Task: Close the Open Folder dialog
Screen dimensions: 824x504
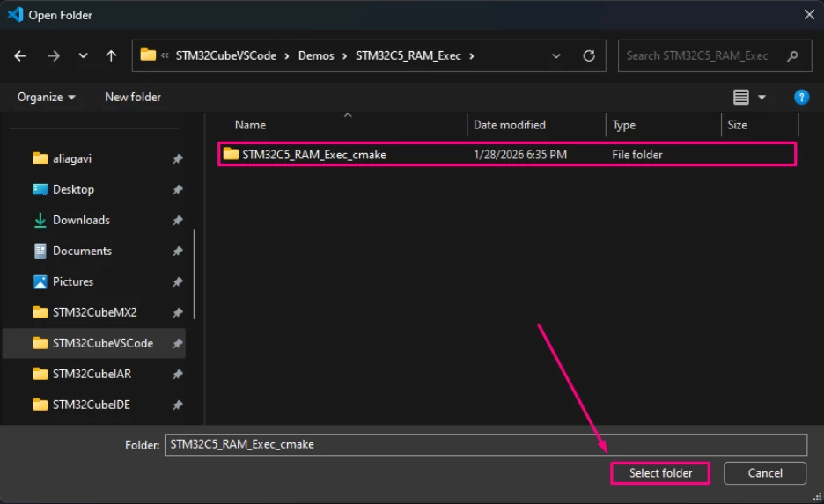Action: tap(809, 15)
